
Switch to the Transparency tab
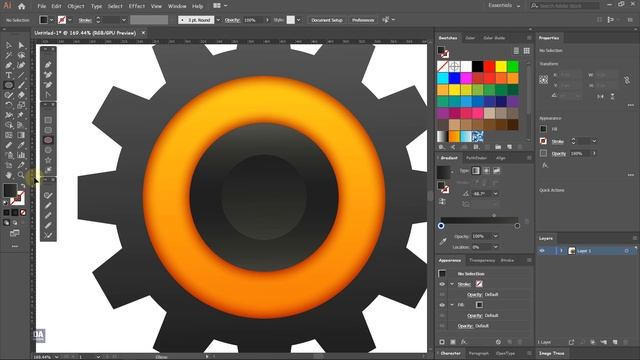(482, 260)
